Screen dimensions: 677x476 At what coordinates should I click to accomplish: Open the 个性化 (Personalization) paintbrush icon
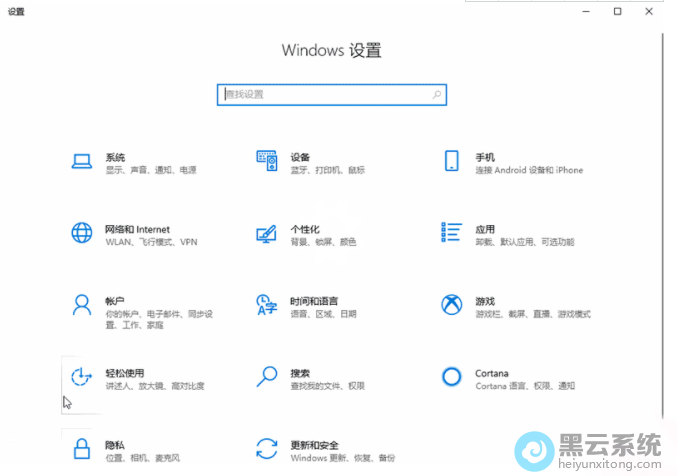[x=266, y=233]
